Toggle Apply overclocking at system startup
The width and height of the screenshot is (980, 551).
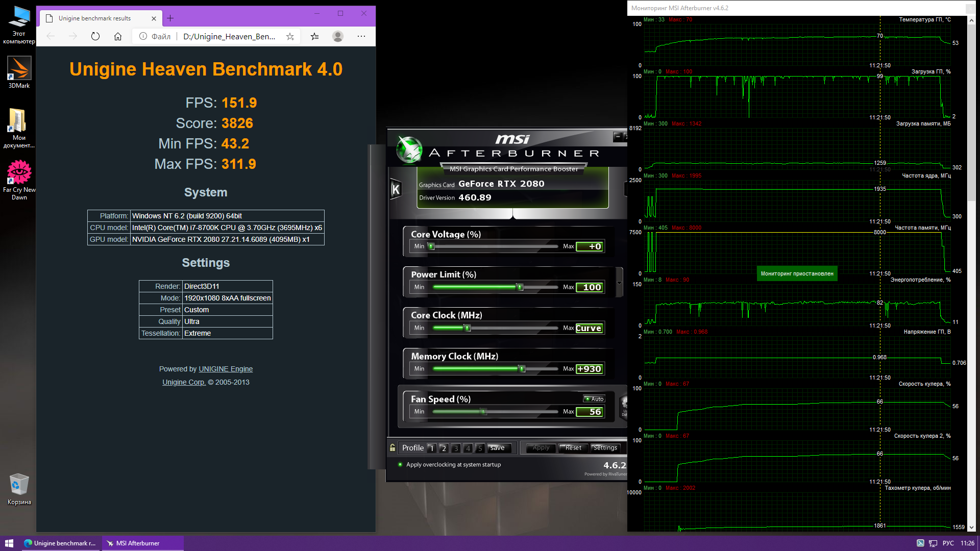tap(401, 465)
